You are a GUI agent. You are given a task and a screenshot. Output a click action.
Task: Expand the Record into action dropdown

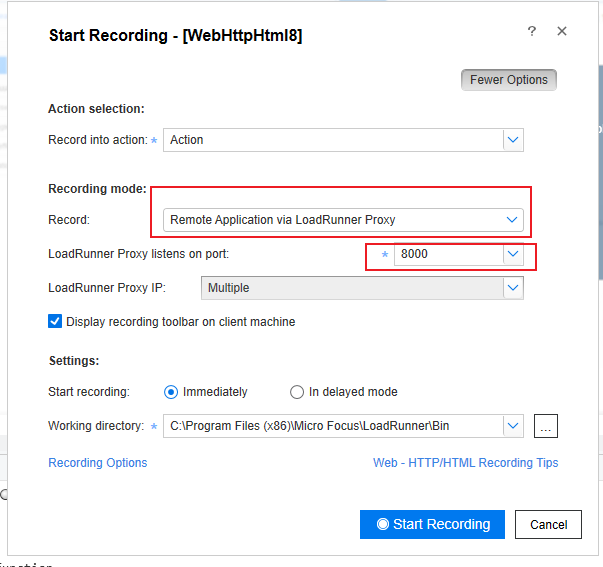click(x=513, y=140)
